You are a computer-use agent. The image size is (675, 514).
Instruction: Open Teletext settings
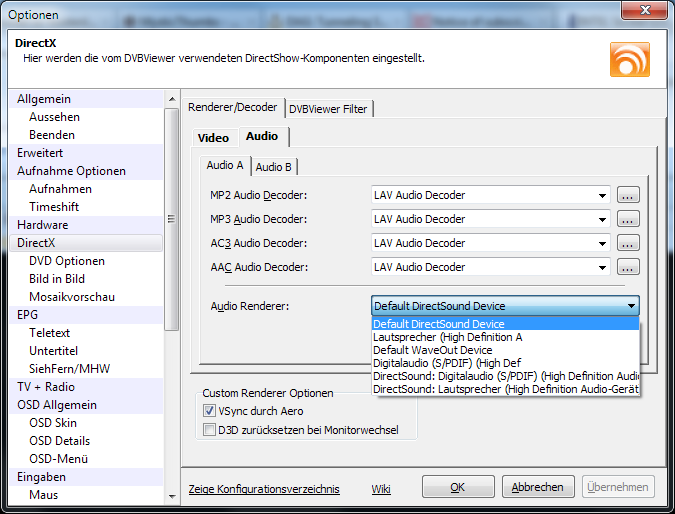(86, 333)
